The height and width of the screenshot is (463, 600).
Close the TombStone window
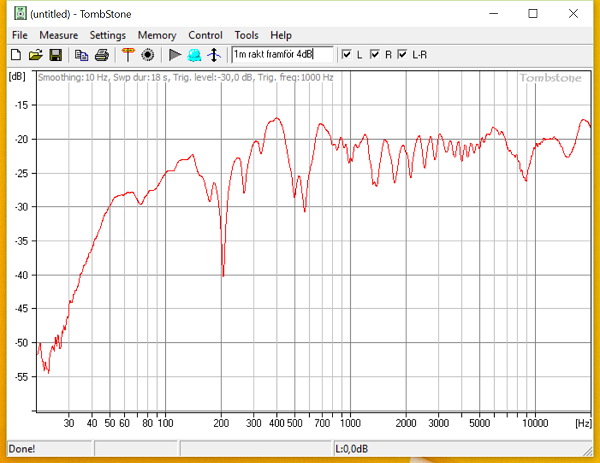point(573,14)
